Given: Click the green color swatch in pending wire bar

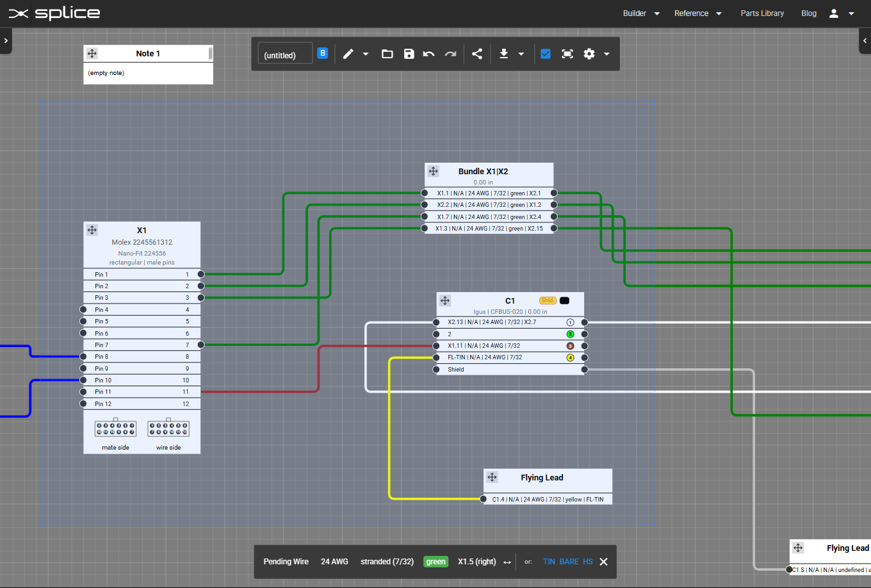Looking at the screenshot, I should 435,561.
